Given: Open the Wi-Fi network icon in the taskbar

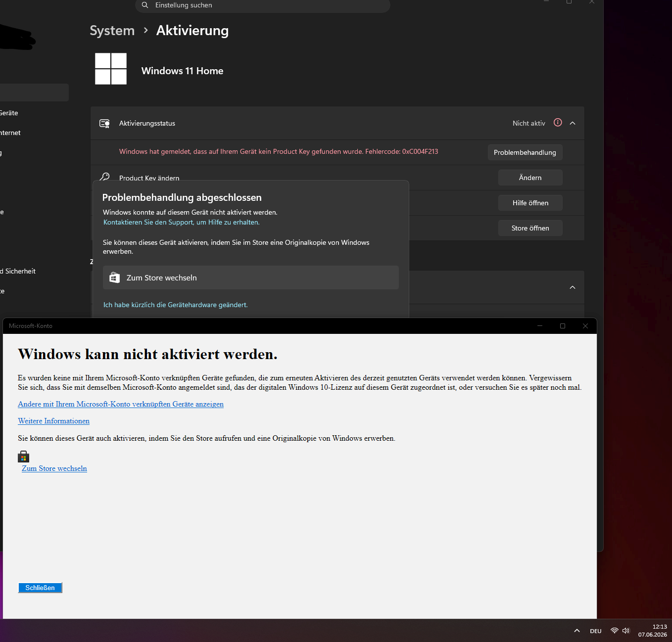Looking at the screenshot, I should click(615, 631).
